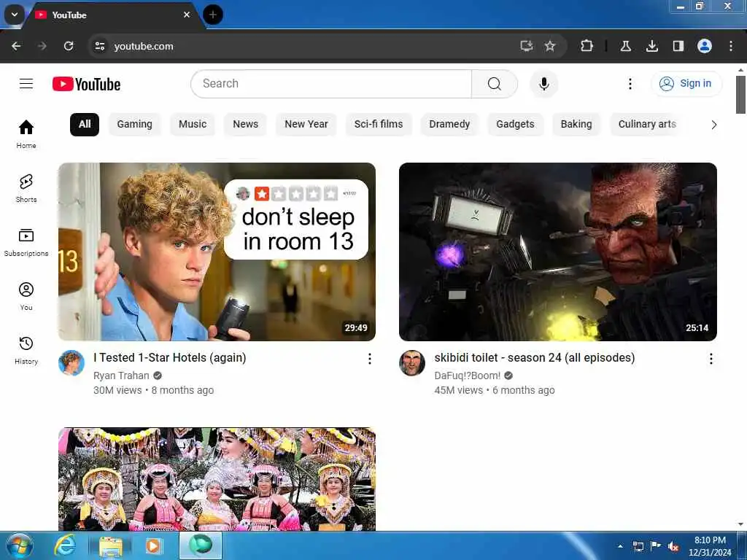This screenshot has height=560, width=747.
Task: Open Shorts from the sidebar
Action: pos(26,188)
